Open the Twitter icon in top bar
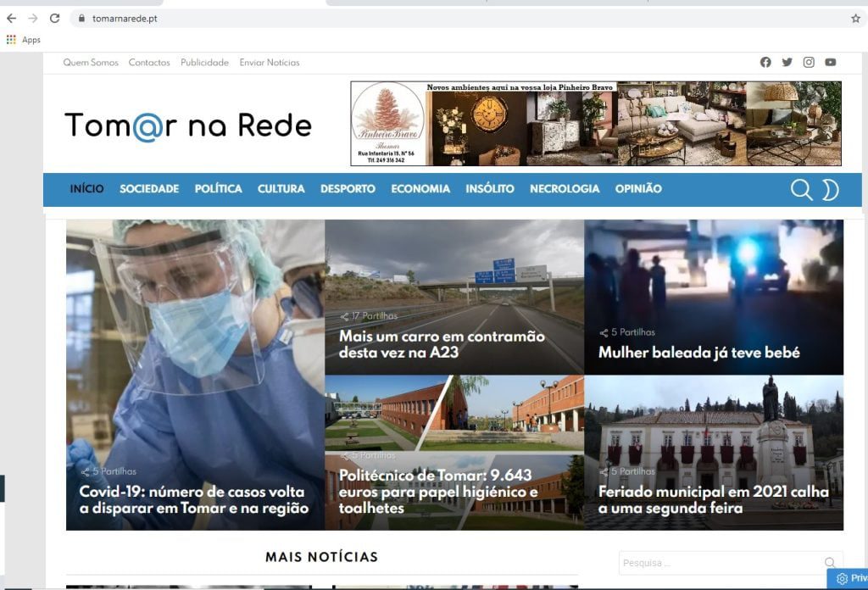 pyautogui.click(x=787, y=62)
